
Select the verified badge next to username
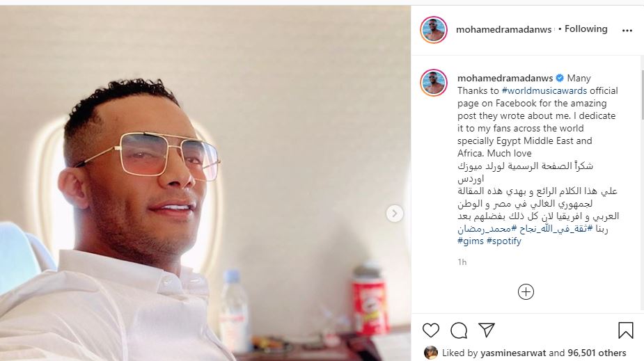click(x=559, y=78)
